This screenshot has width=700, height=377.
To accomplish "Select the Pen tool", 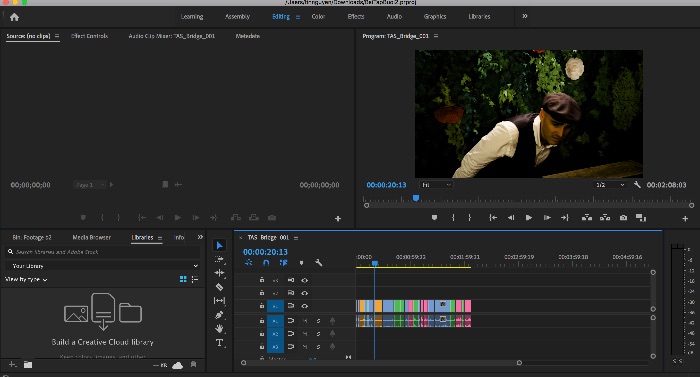I will (x=219, y=315).
